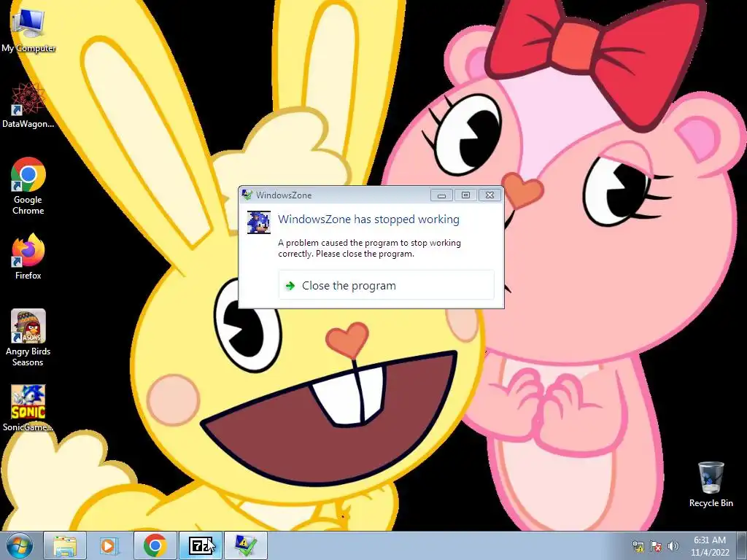
Task: Open Windows Media Player from taskbar
Action: click(x=109, y=545)
